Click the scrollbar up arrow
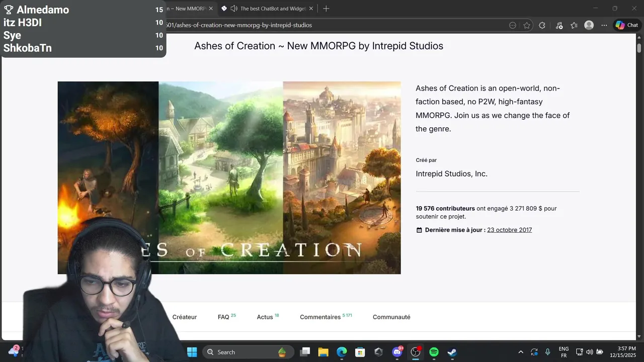 click(x=639, y=37)
